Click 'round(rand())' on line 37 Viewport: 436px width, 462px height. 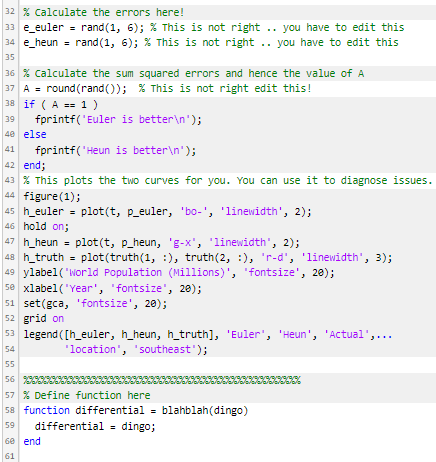83,89
